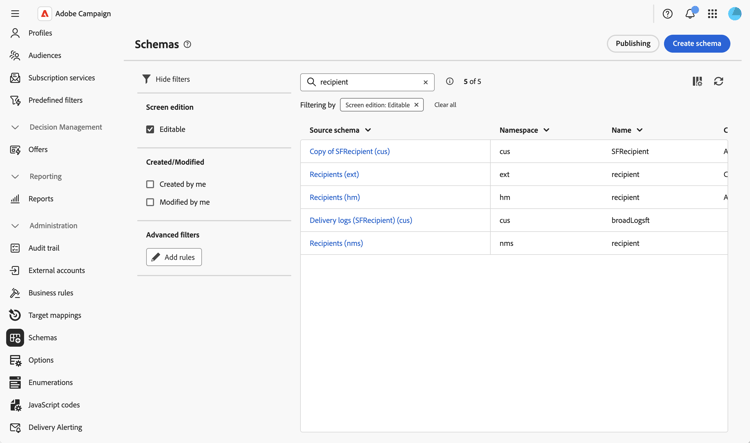Image resolution: width=750 pixels, height=443 pixels.
Task: Collapse the Administration section
Action: (15, 226)
